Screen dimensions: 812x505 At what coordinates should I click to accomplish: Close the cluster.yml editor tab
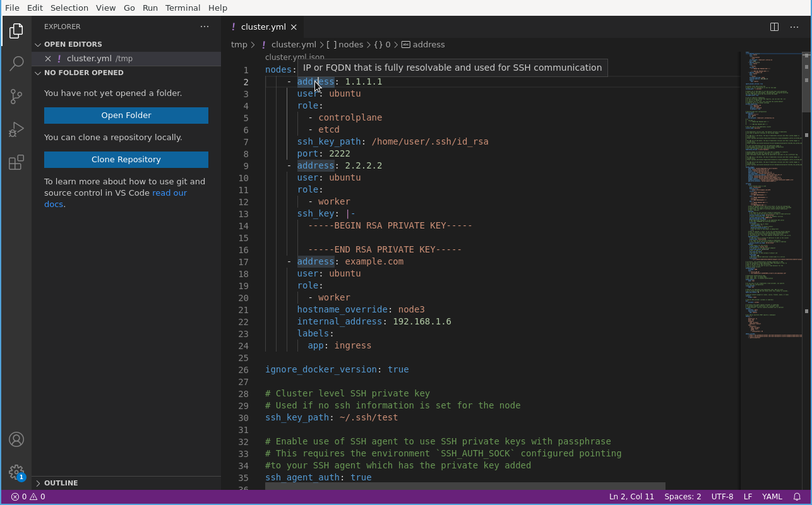[294, 27]
